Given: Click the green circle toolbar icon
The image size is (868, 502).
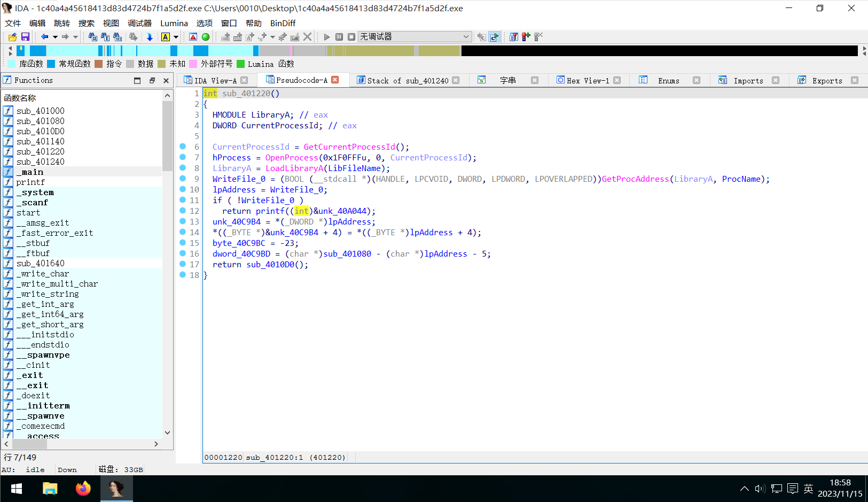Looking at the screenshot, I should pos(206,37).
